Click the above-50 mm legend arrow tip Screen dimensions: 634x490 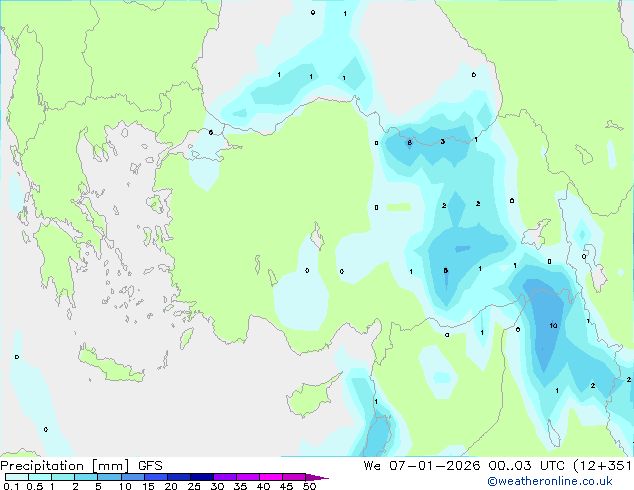[x=317, y=477]
